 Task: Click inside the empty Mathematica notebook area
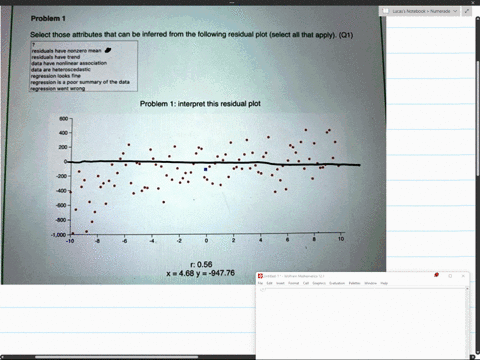pos(361,323)
